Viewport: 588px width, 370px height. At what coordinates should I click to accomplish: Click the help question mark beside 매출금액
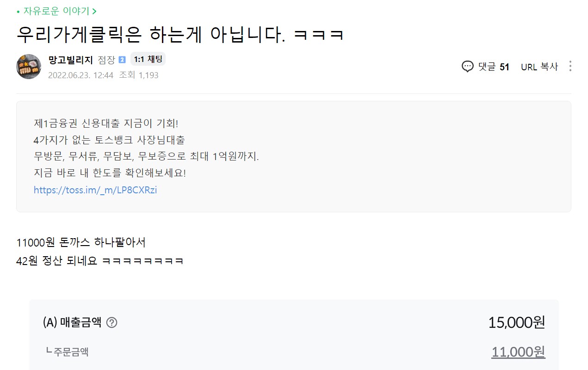pos(111,323)
